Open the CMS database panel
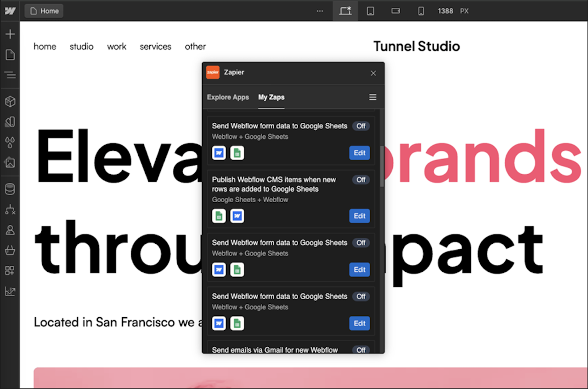 coord(10,189)
